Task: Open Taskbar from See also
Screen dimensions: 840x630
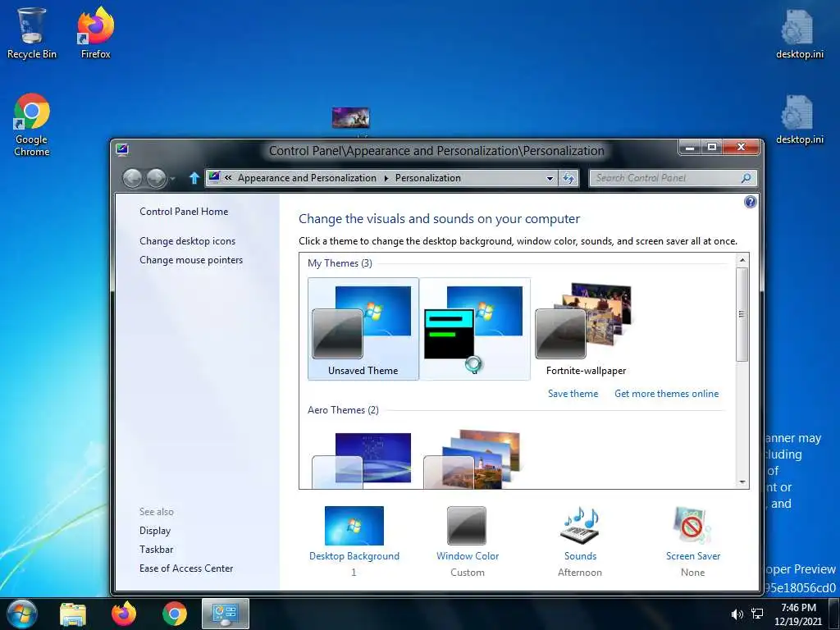Action: click(x=157, y=550)
